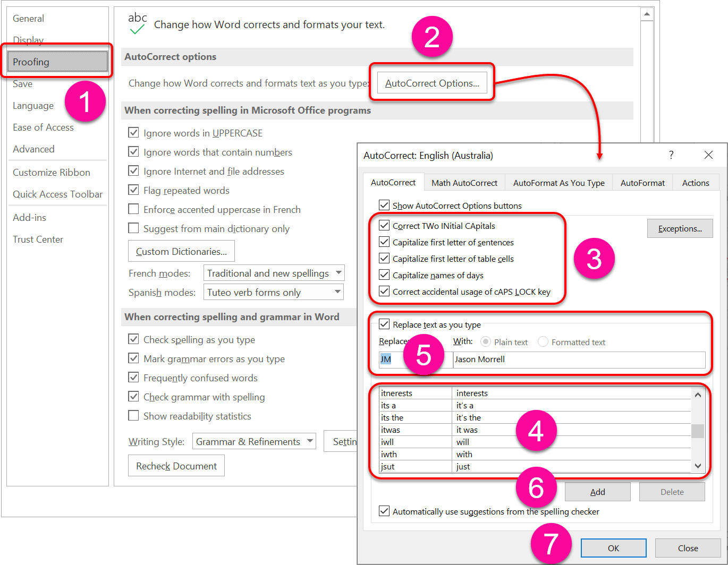The height and width of the screenshot is (565, 728).
Task: Click Close in the AutoCorrect dialog
Action: coord(688,548)
